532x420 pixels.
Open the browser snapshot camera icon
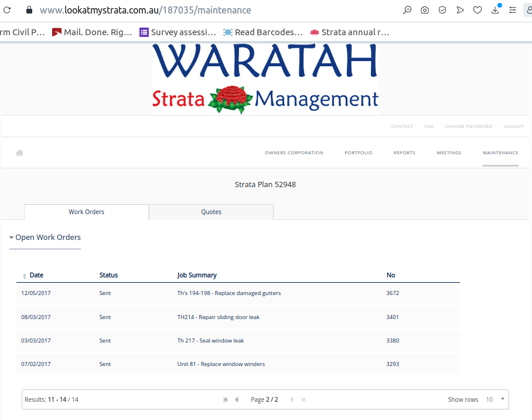[x=425, y=10]
